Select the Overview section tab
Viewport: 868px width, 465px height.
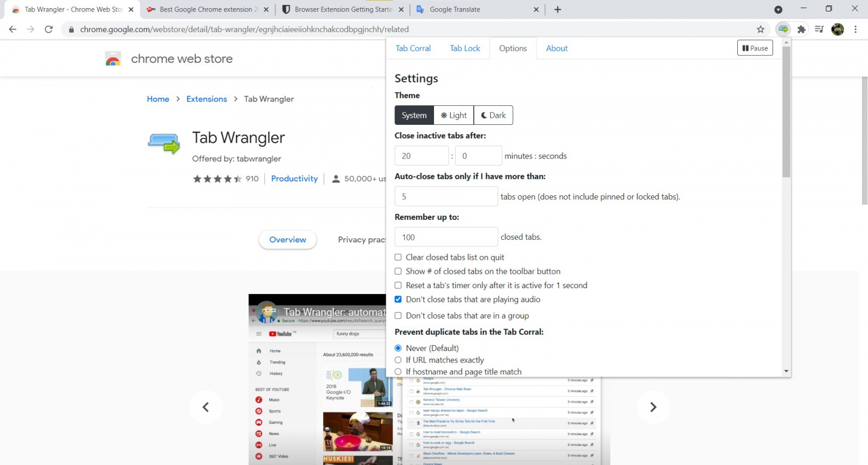pyautogui.click(x=288, y=240)
